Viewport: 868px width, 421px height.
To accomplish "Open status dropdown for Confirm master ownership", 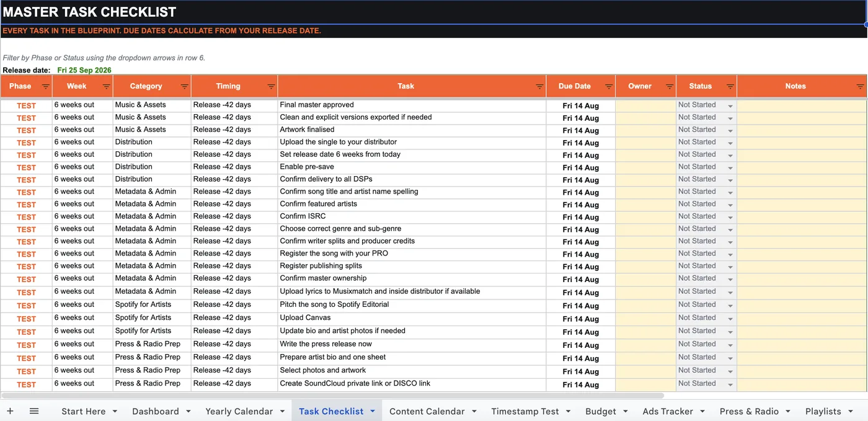I will click(730, 280).
